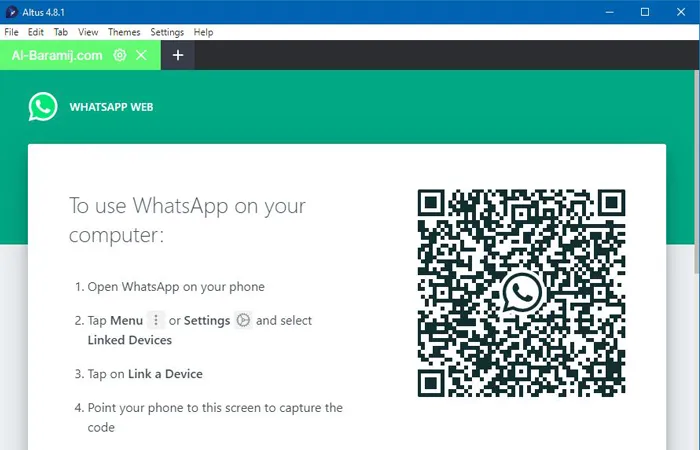The height and width of the screenshot is (450, 700).
Task: Click the WhatsApp logo in the header
Action: pos(43,107)
